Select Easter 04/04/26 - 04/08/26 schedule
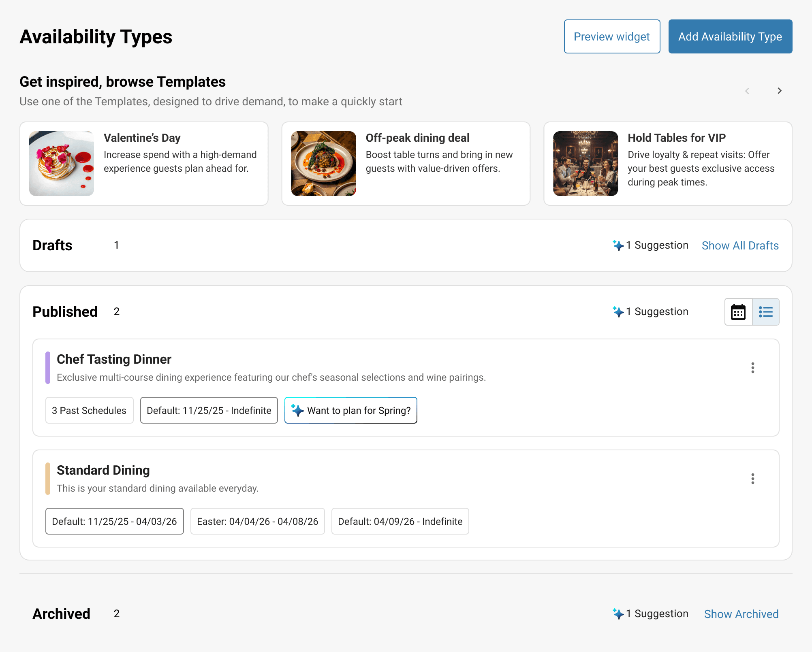The width and height of the screenshot is (812, 652). (257, 521)
